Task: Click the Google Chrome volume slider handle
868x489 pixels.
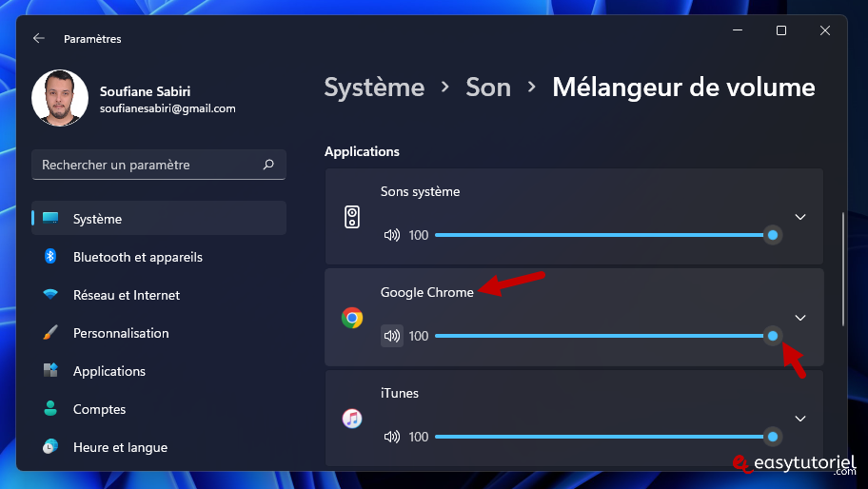Action: (772, 336)
